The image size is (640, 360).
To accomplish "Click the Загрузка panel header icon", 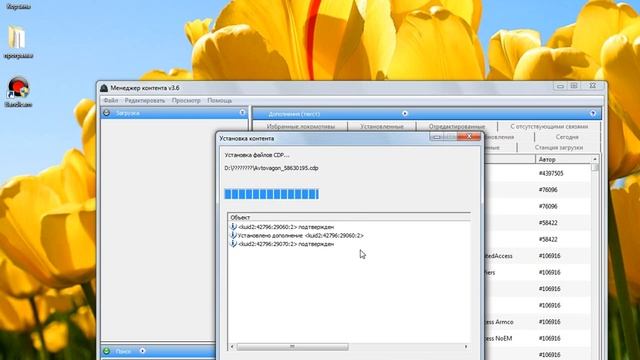I will click(x=107, y=113).
